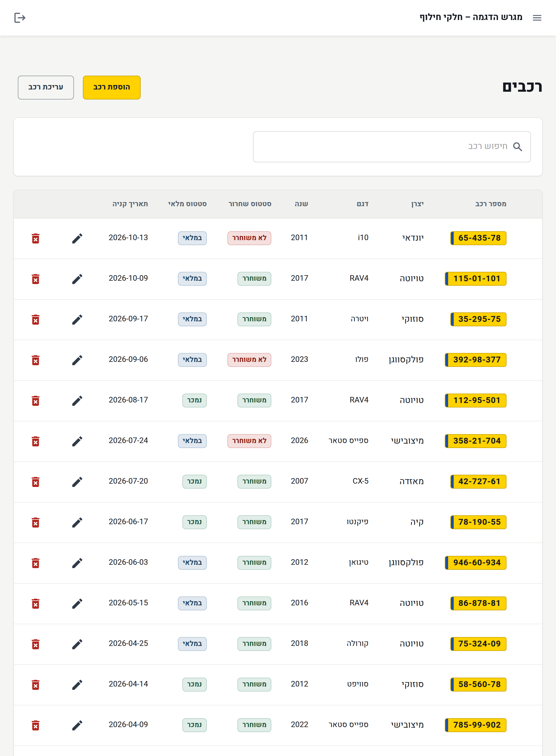
Task: Delete vehicle 358-21-704 with trash icon
Action: 36,441
